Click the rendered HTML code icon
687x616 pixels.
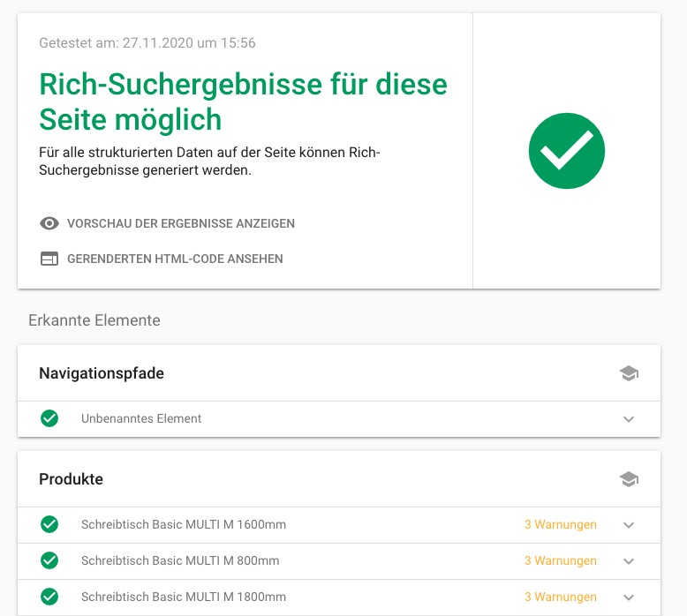[x=49, y=259]
